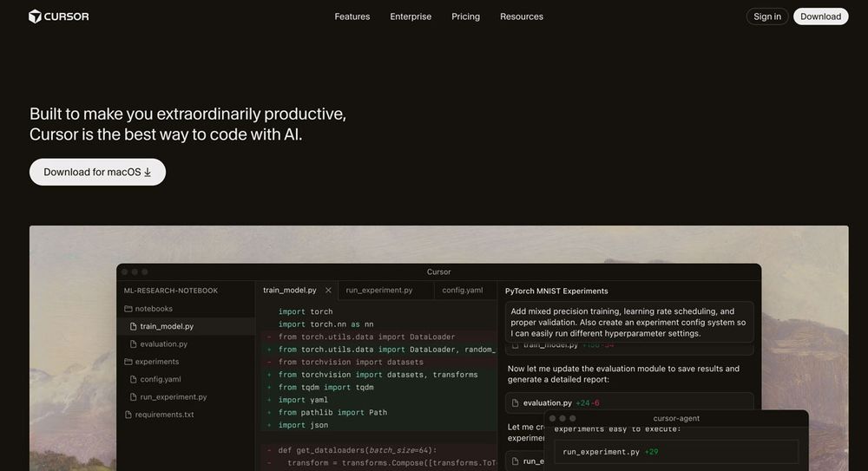
Task: Click the Sign in button
Action: tap(767, 16)
